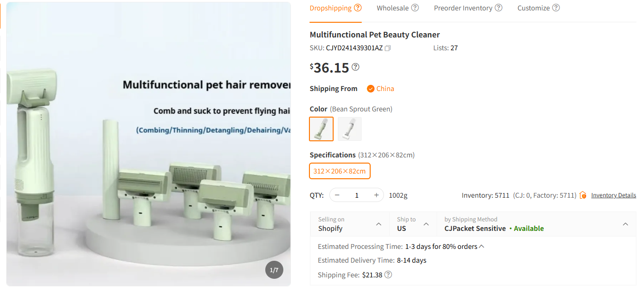The height and width of the screenshot is (293, 644).
Task: Expand the Selling on Shopify dropdown
Action: click(378, 224)
